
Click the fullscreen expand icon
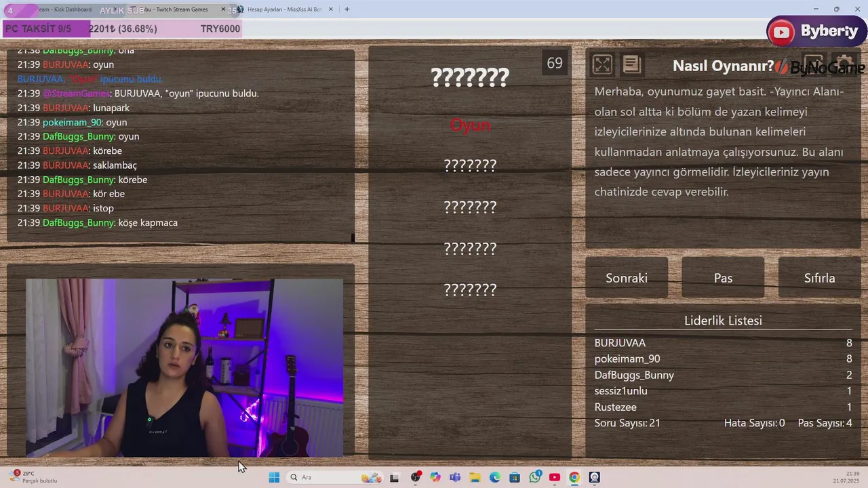[602, 64]
